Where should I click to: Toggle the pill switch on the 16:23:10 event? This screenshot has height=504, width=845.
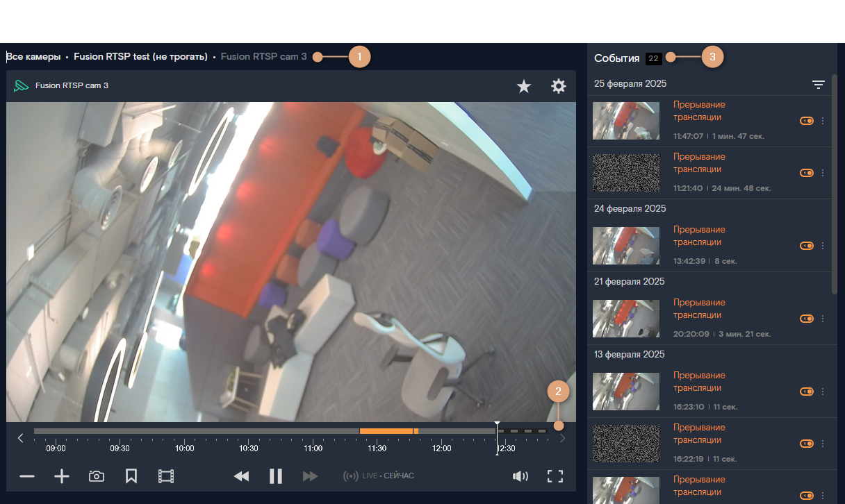[x=807, y=392]
